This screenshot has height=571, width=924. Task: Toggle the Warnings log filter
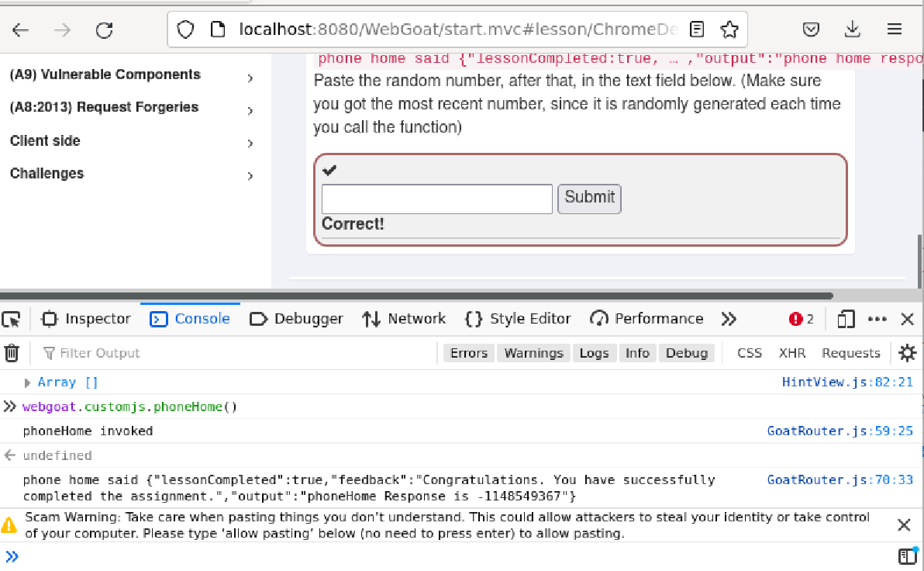pyautogui.click(x=533, y=352)
